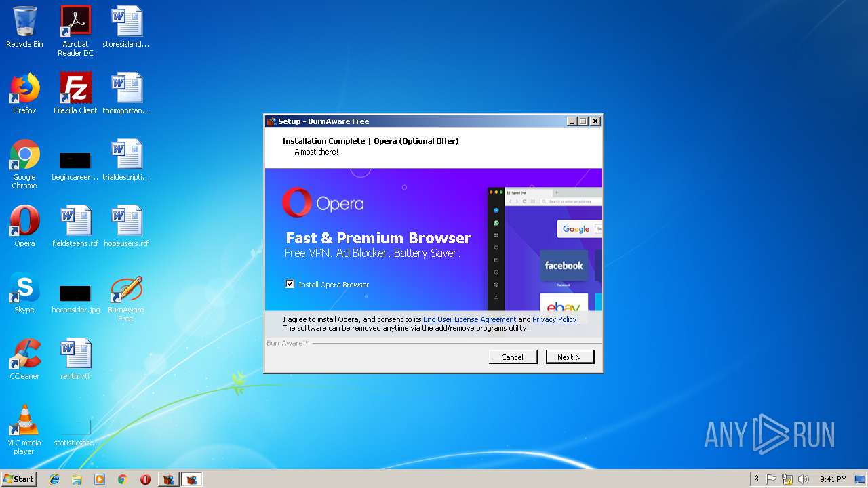The image size is (868, 488).
Task: Open the Start menu
Action: (19, 479)
